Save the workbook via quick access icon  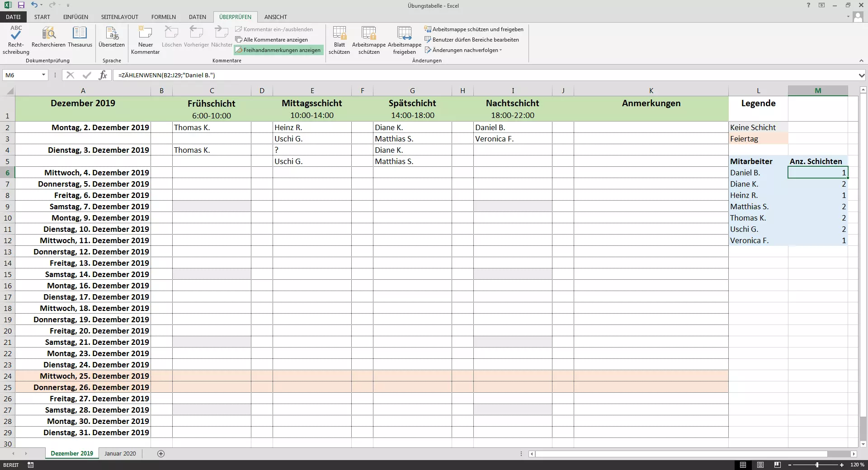[21, 5]
